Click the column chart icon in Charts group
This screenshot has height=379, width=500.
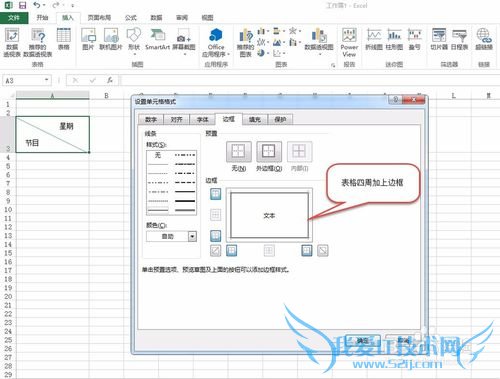coord(261,31)
